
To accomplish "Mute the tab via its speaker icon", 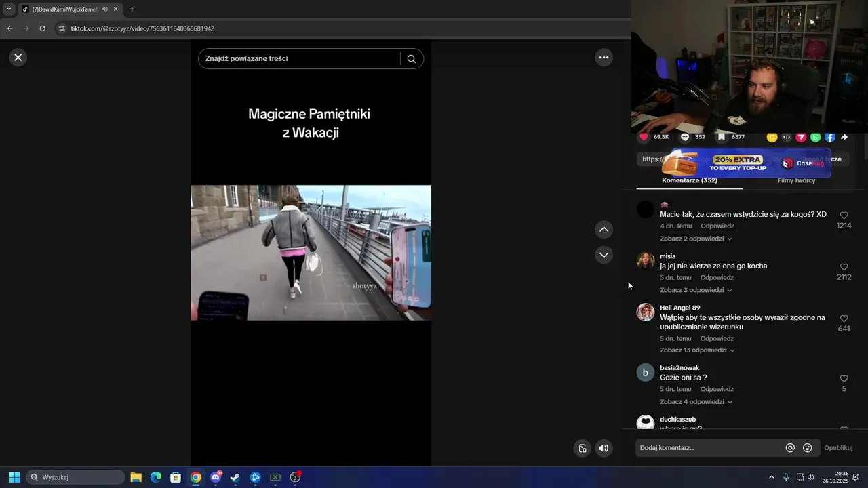I will coord(105,9).
